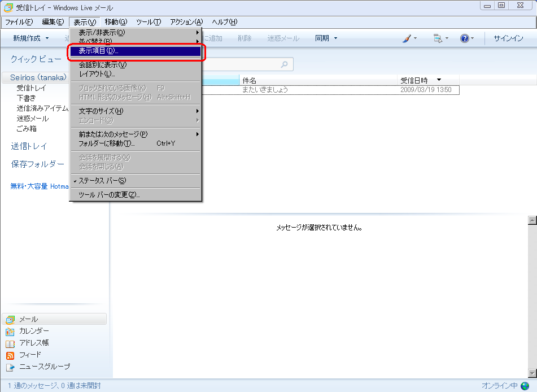This screenshot has height=392, width=537.
Task: Open the Newsgroups icon
Action: tap(10, 367)
